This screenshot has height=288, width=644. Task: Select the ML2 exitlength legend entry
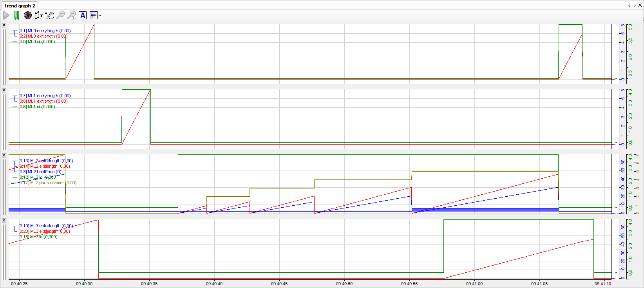(x=44, y=166)
